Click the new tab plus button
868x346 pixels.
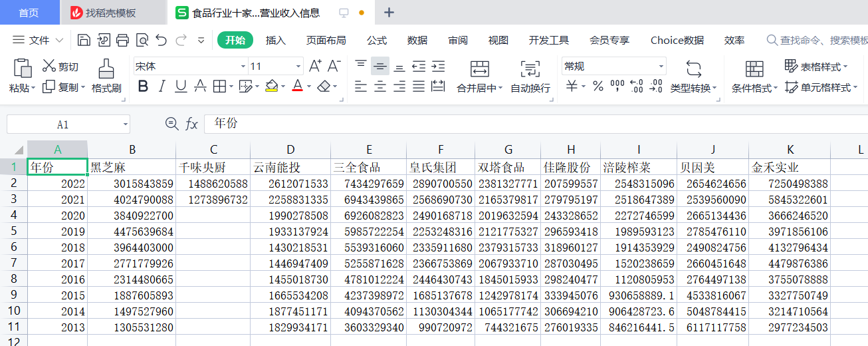pyautogui.click(x=389, y=13)
